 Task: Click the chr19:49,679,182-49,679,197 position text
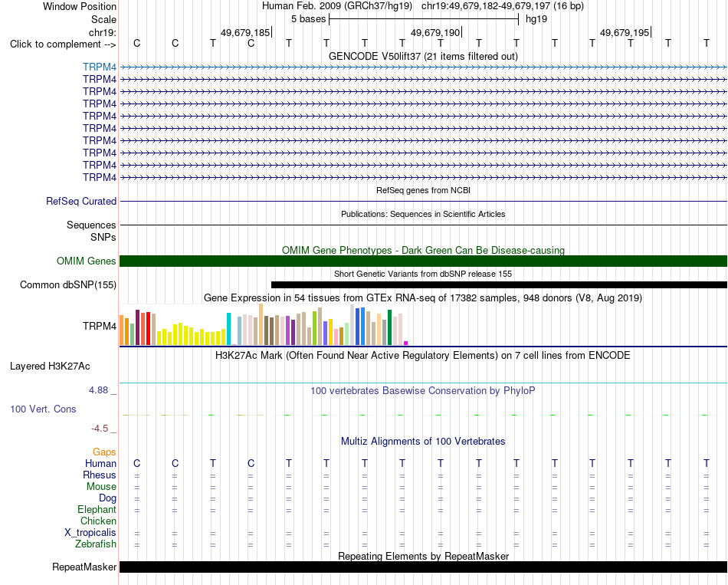(x=486, y=6)
